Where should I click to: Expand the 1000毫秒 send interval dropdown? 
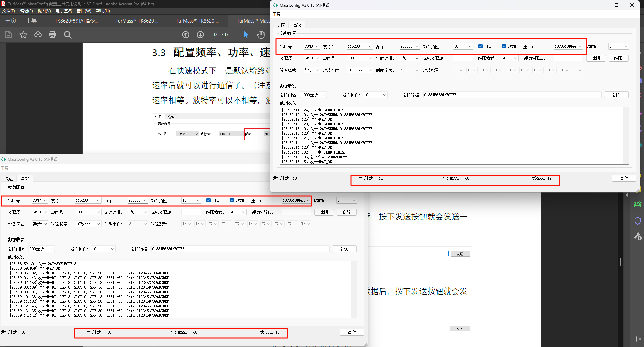coord(314,95)
